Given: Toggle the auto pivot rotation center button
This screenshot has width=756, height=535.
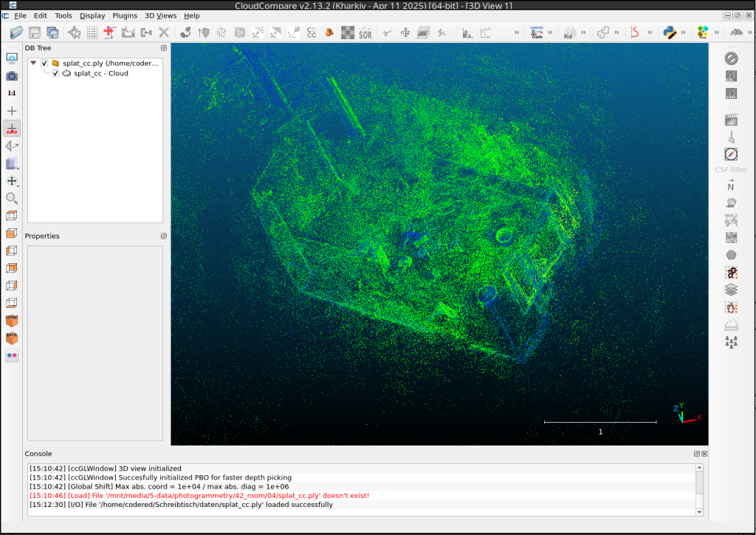Looking at the screenshot, I should point(12,129).
